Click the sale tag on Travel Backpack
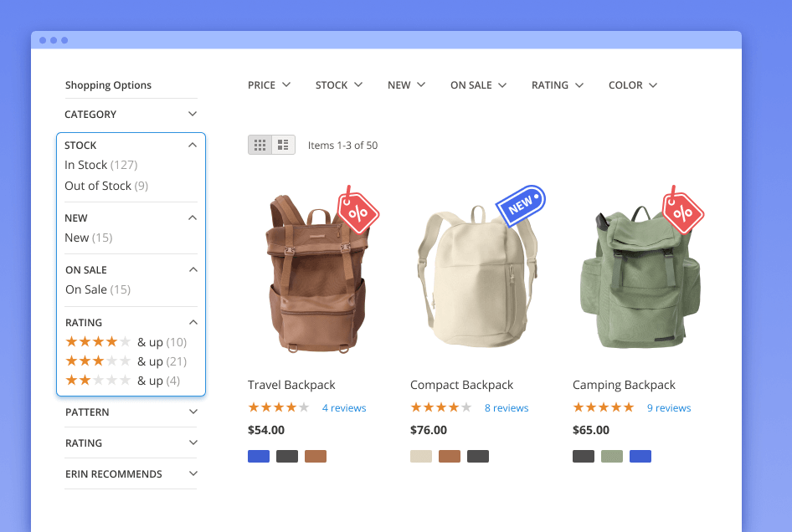This screenshot has width=792, height=532. 357,211
